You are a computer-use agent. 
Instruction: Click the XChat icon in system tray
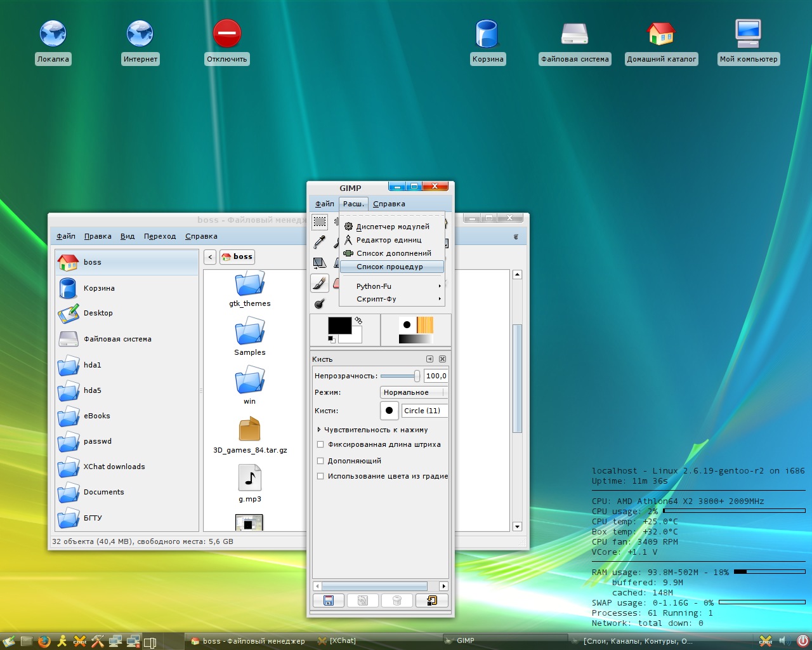[766, 641]
